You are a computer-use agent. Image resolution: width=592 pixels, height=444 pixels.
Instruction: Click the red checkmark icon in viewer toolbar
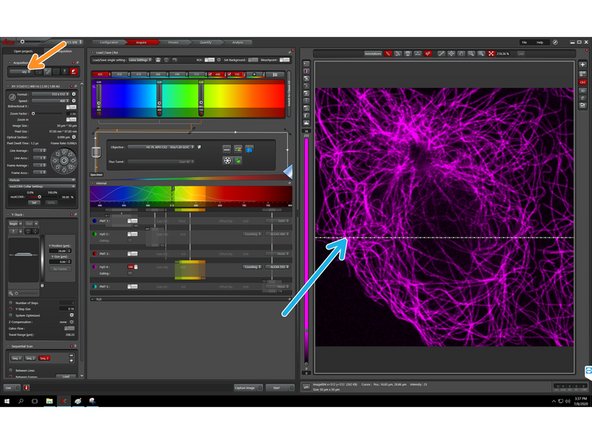(x=428, y=54)
